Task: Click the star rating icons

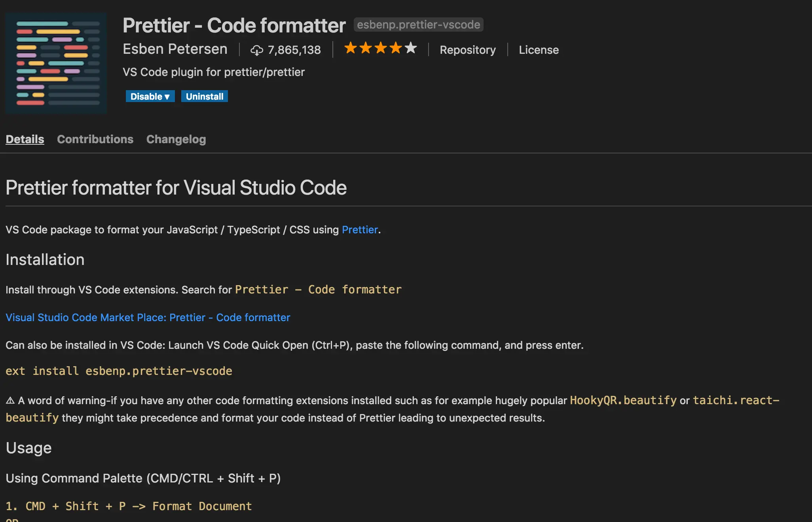Action: pos(380,48)
